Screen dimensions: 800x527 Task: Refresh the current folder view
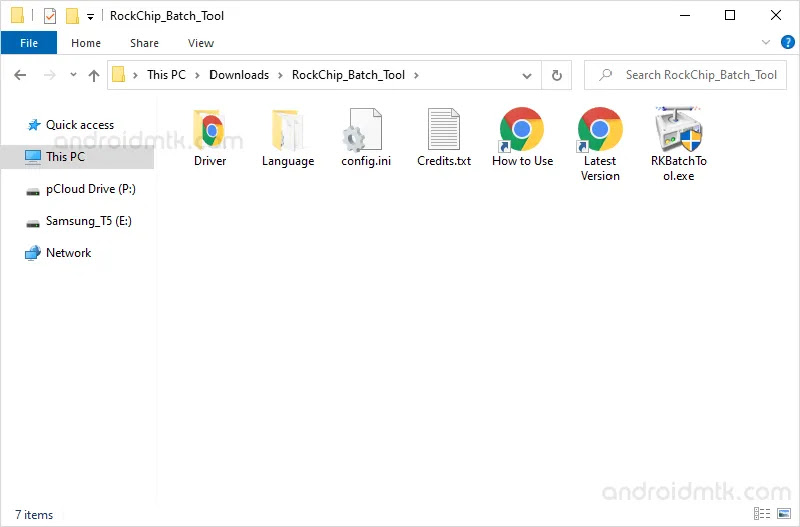(557, 76)
